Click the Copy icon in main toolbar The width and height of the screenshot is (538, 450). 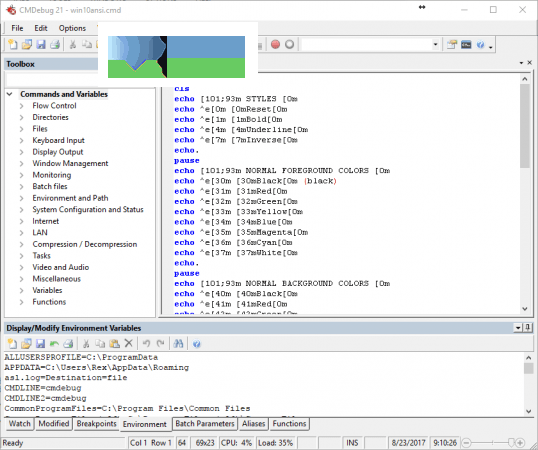pos(87,45)
